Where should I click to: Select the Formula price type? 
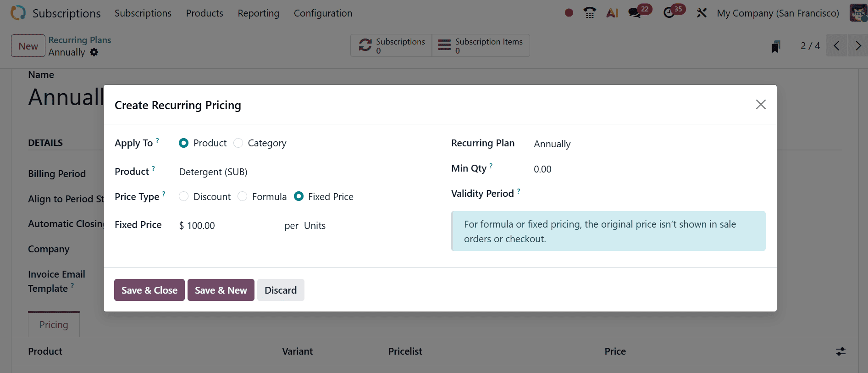click(x=243, y=196)
